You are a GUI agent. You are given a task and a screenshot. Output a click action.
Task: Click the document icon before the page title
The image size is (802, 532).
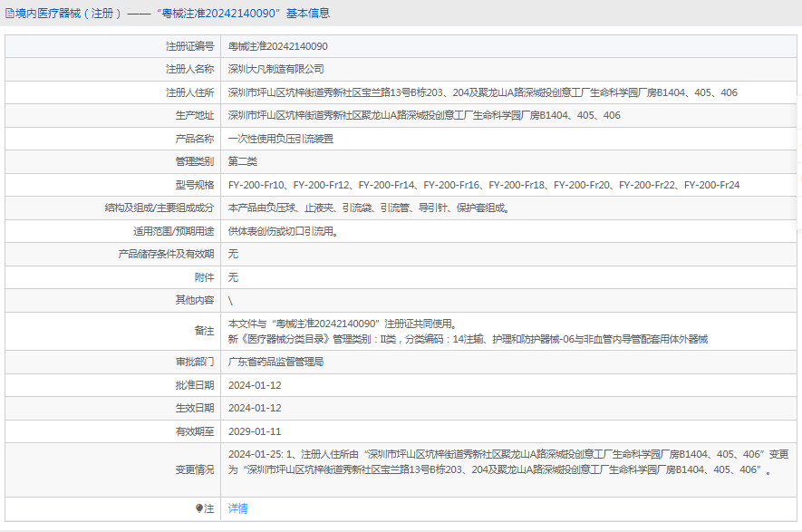[9, 14]
